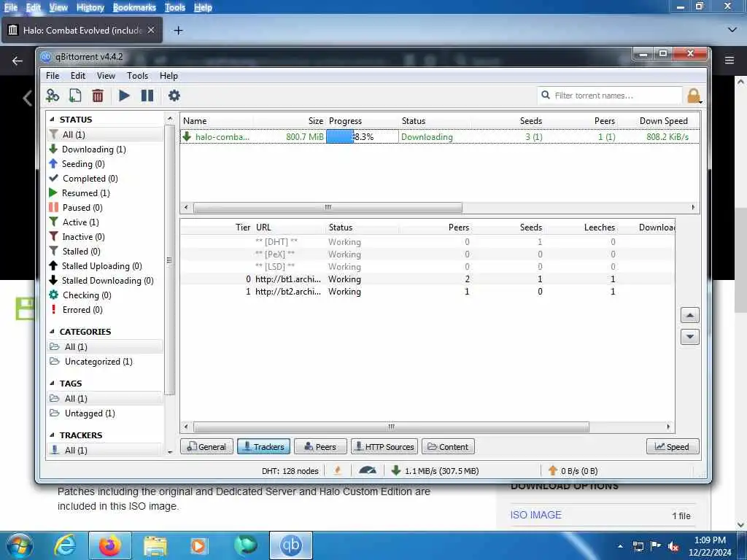Open the File menu in qBittorrent
Viewport: 747px width, 560px height.
click(x=53, y=76)
